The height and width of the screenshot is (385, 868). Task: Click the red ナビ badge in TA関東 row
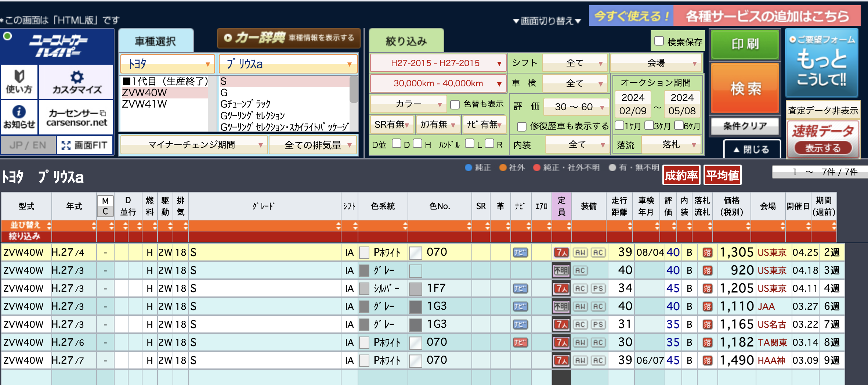520,342
